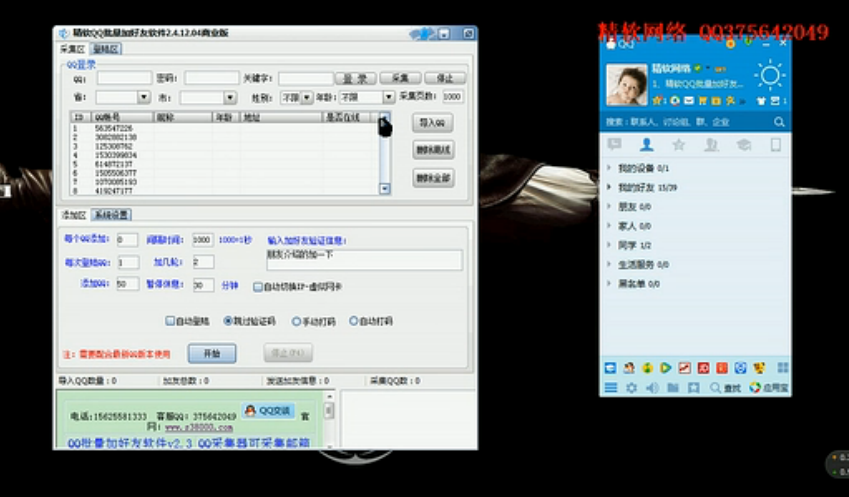Image resolution: width=849 pixels, height=497 pixels.
Task: Click the 登录 login button
Action: [355, 79]
